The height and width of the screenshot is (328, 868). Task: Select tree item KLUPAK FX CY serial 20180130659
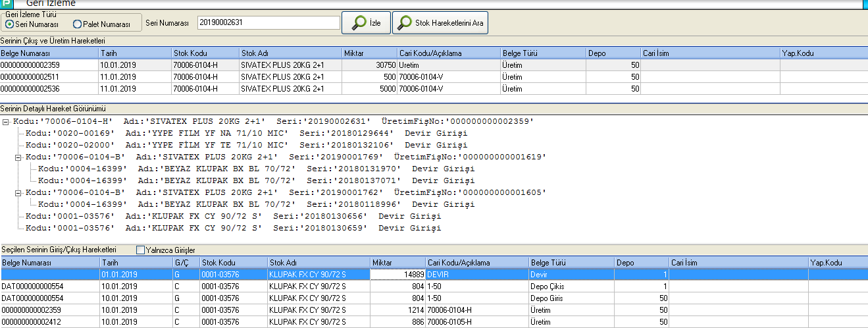[x=233, y=229]
